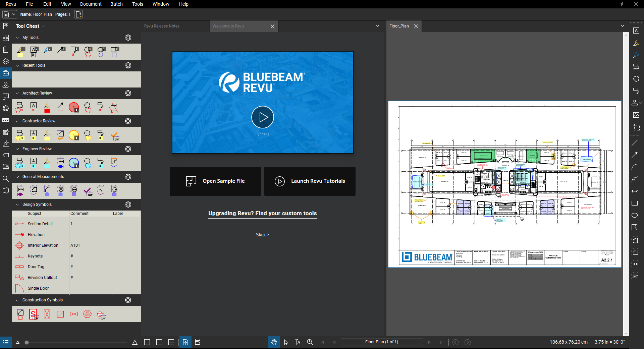Collapse the Recent Tools section

[x=17, y=65]
